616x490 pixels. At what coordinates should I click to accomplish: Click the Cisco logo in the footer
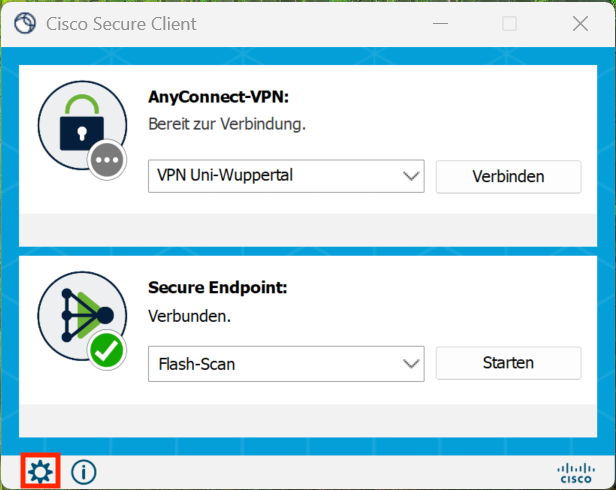(574, 472)
